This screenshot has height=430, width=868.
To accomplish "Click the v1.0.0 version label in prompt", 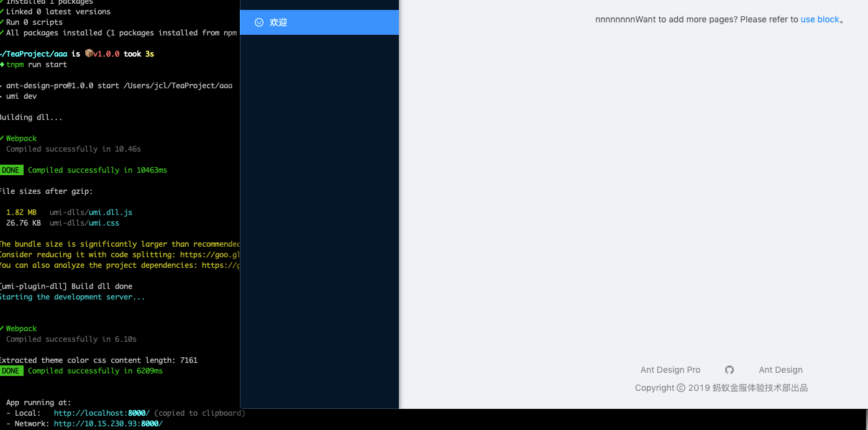I will click(106, 54).
